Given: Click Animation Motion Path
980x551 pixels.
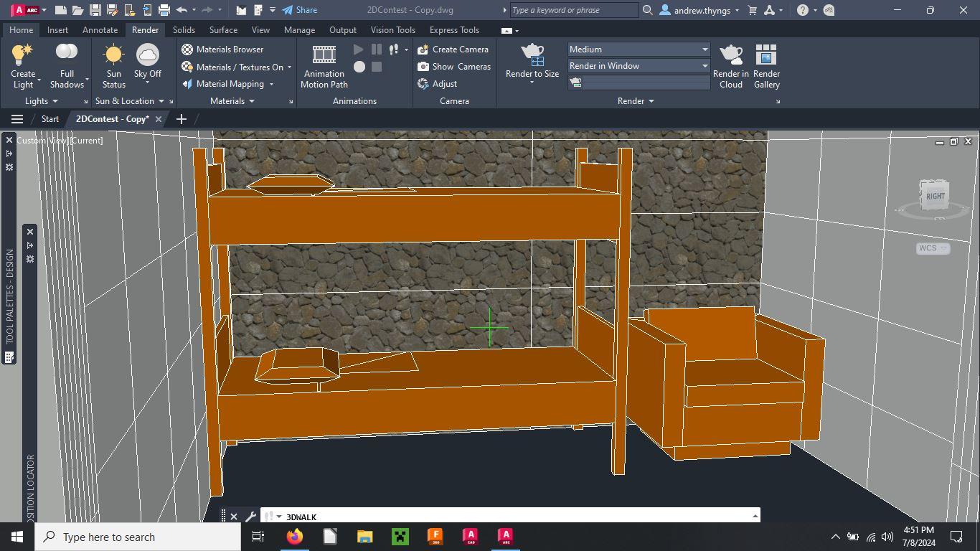Looking at the screenshot, I should pyautogui.click(x=324, y=65).
